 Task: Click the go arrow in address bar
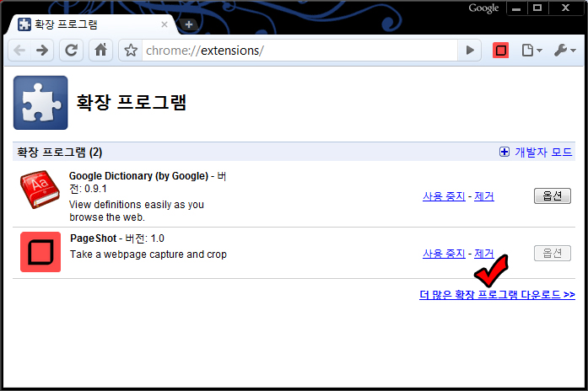pyautogui.click(x=470, y=51)
